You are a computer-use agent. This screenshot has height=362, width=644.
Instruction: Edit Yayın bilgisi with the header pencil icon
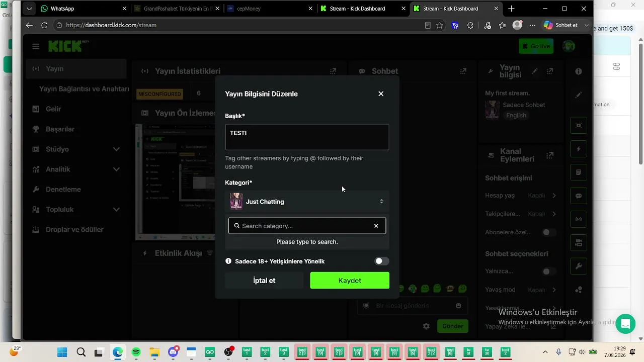click(534, 71)
